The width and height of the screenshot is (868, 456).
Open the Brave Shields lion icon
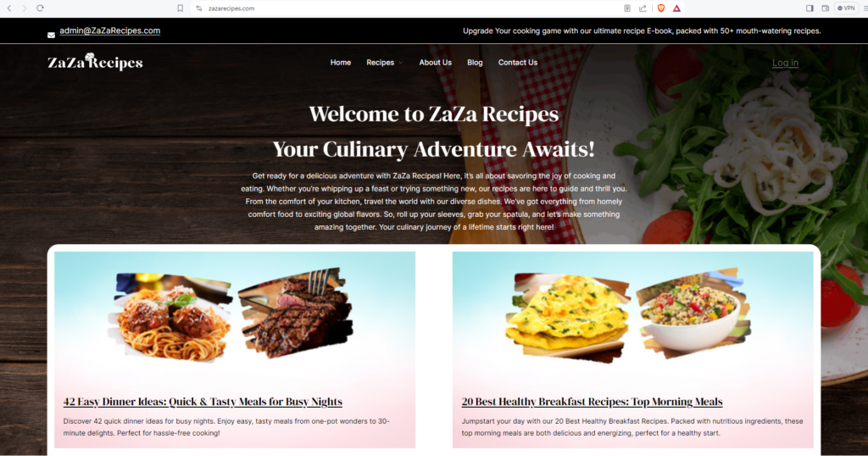pos(661,8)
